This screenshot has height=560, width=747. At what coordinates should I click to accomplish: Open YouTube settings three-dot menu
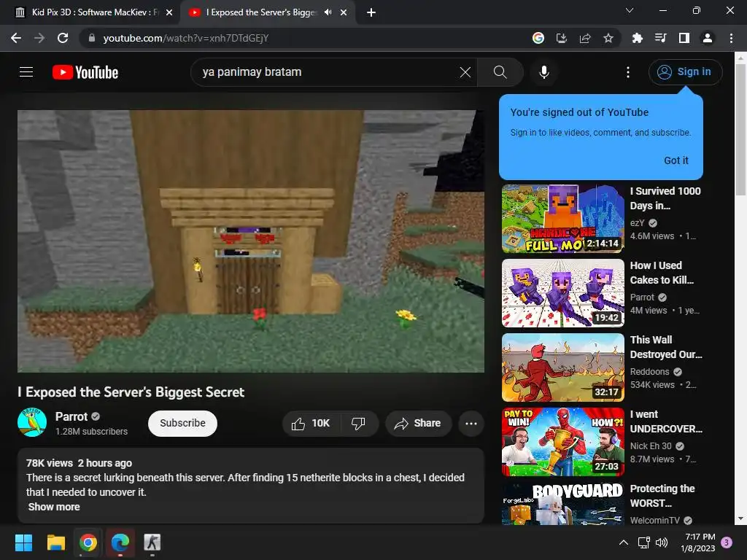point(628,72)
